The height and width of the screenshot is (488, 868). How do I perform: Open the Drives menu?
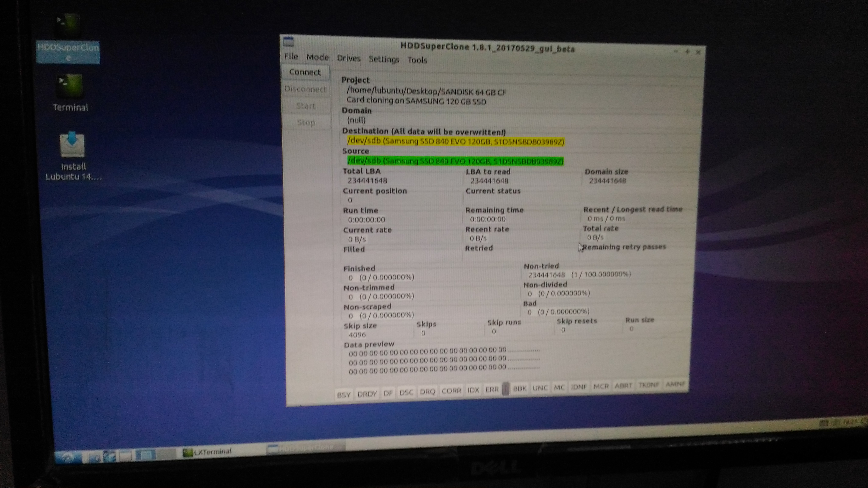click(349, 58)
